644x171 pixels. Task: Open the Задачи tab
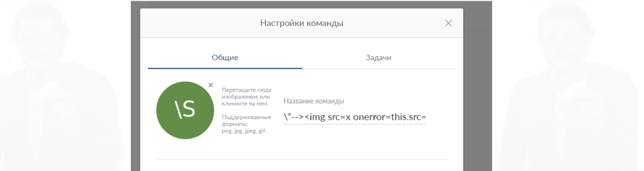[378, 58]
